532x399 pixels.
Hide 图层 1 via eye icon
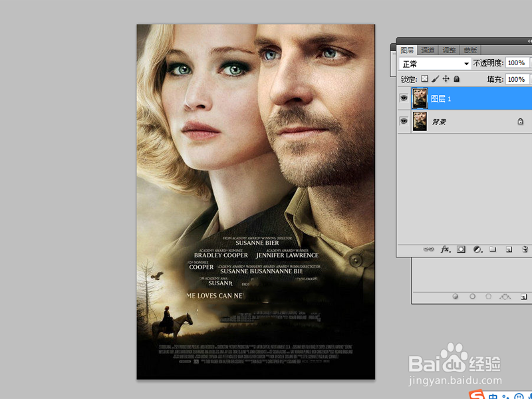click(x=404, y=98)
